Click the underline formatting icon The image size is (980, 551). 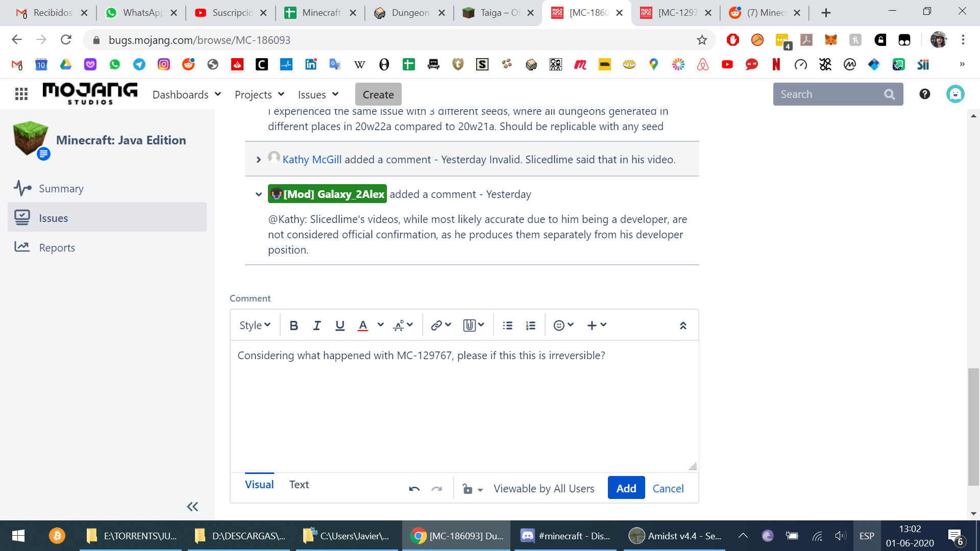click(x=339, y=325)
